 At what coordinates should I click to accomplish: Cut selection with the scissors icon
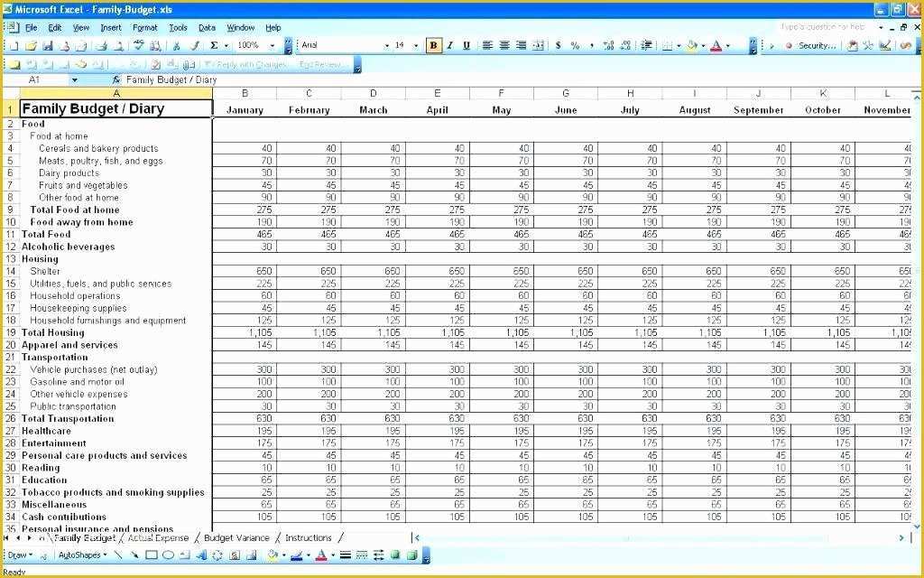pos(176,45)
